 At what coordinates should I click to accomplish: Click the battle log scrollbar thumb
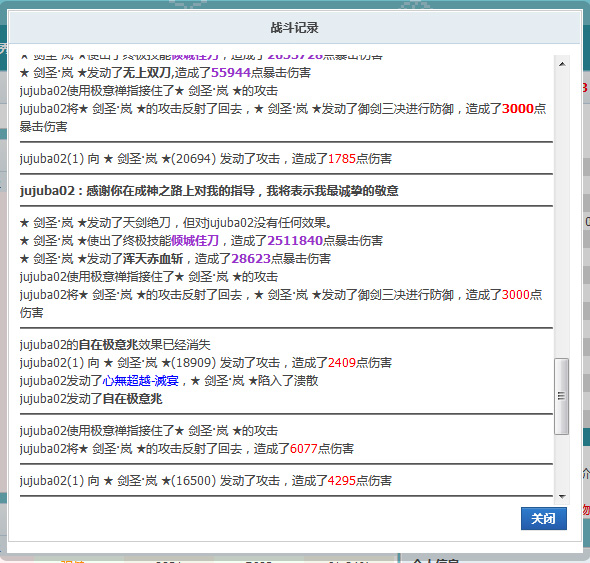coord(561,396)
